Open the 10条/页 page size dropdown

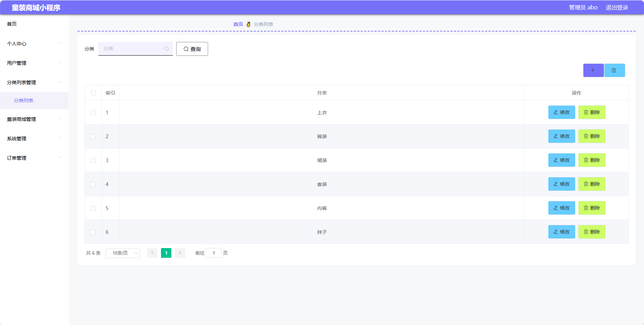[x=123, y=253]
